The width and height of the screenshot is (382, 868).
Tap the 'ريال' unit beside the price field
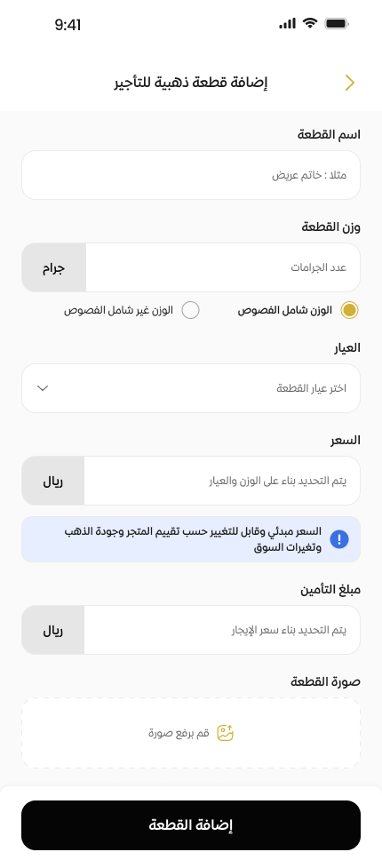(53, 481)
